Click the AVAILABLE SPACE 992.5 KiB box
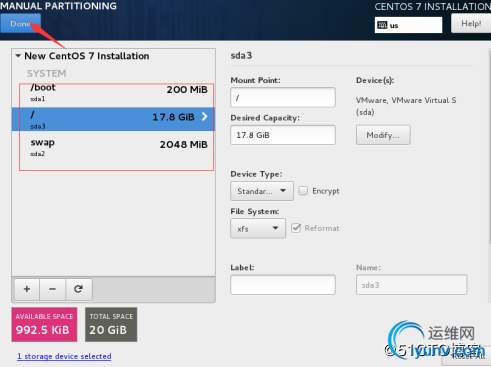491x367 pixels. 44,324
